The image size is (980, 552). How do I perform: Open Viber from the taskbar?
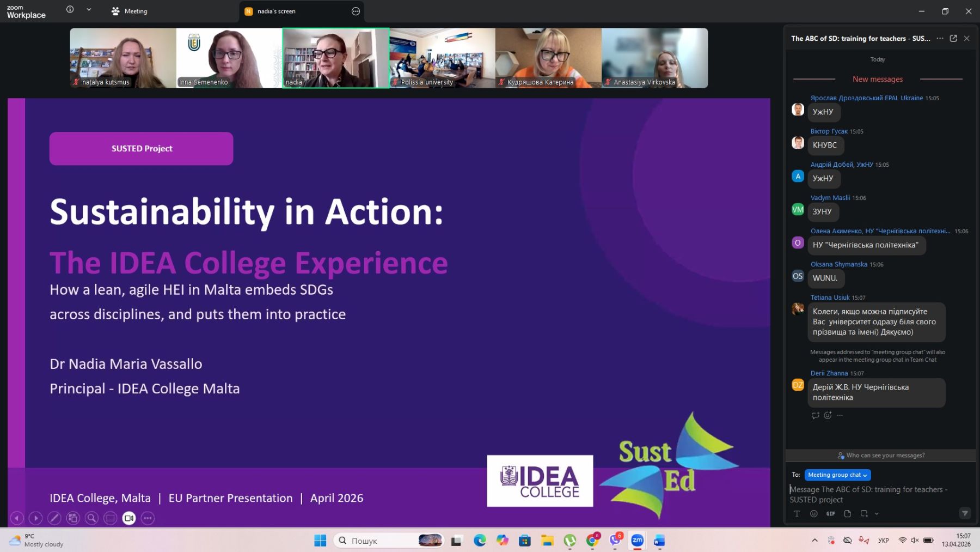[615, 540]
